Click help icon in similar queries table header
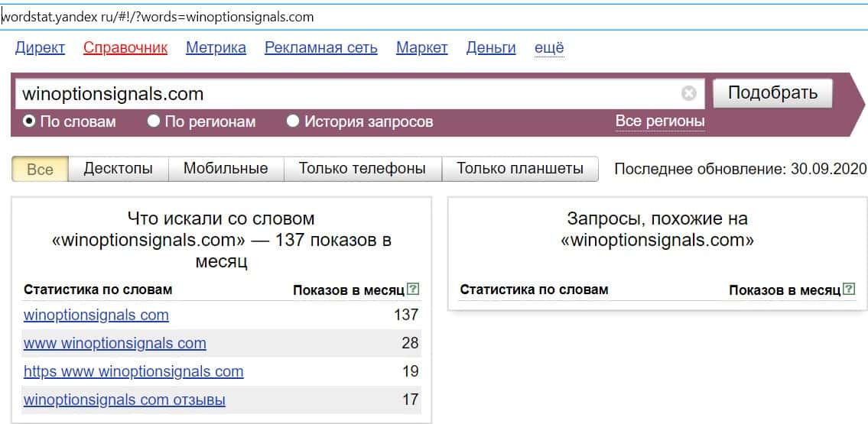868x424 pixels. [x=848, y=290]
